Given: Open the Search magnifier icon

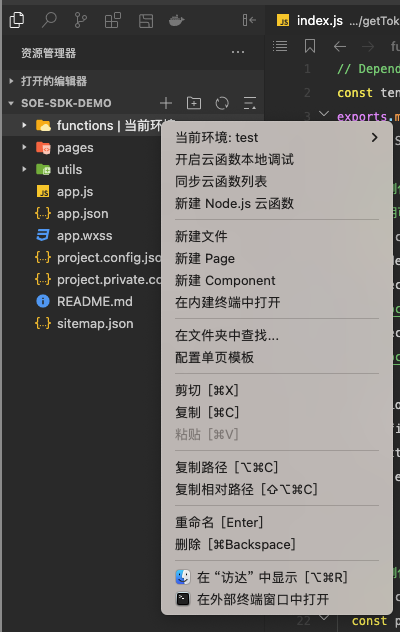Looking at the screenshot, I should (49, 20).
